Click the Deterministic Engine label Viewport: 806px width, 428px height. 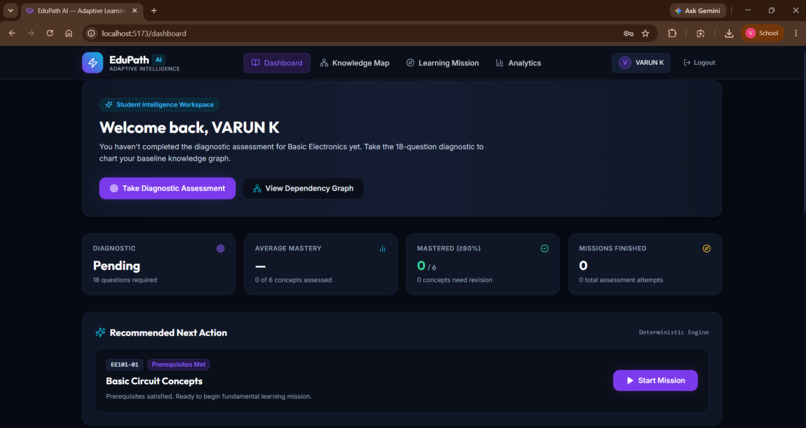pyautogui.click(x=674, y=332)
